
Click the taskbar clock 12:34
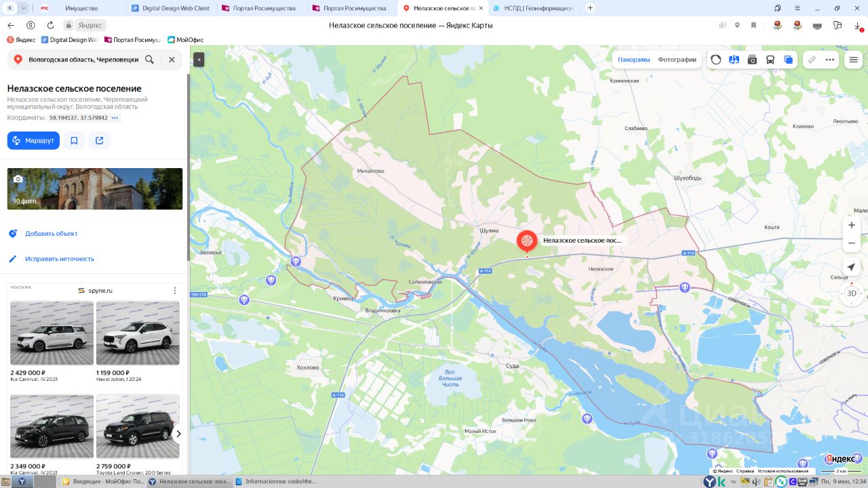(x=845, y=482)
